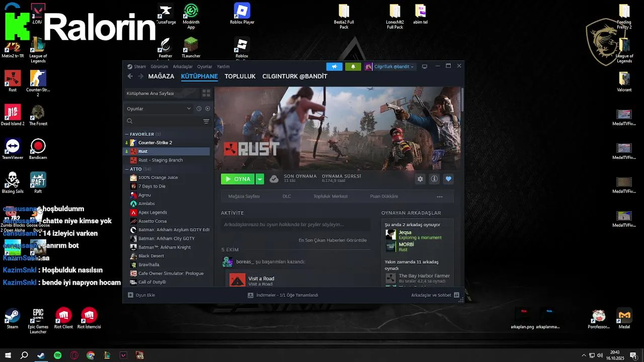644x362 pixels.
Task: Click the library search magnifier icon
Action: [130, 121]
